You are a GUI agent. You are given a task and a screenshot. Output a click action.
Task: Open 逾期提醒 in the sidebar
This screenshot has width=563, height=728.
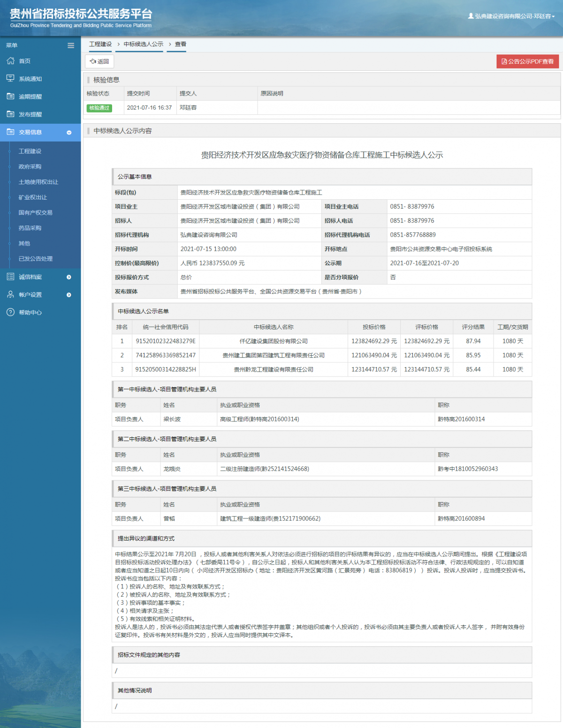pos(30,97)
